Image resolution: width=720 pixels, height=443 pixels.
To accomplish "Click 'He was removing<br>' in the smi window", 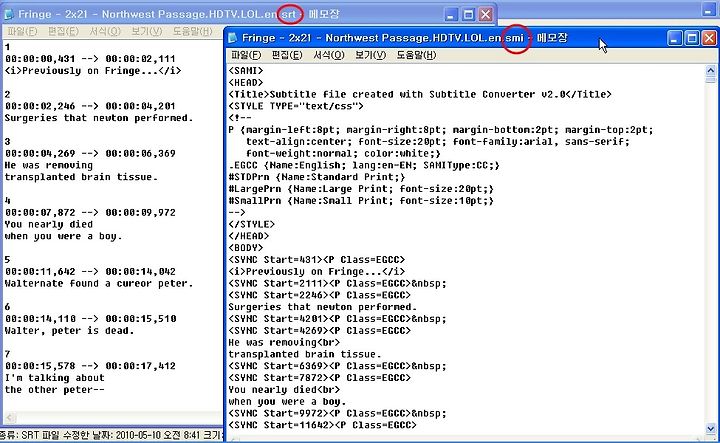I will coord(284,342).
